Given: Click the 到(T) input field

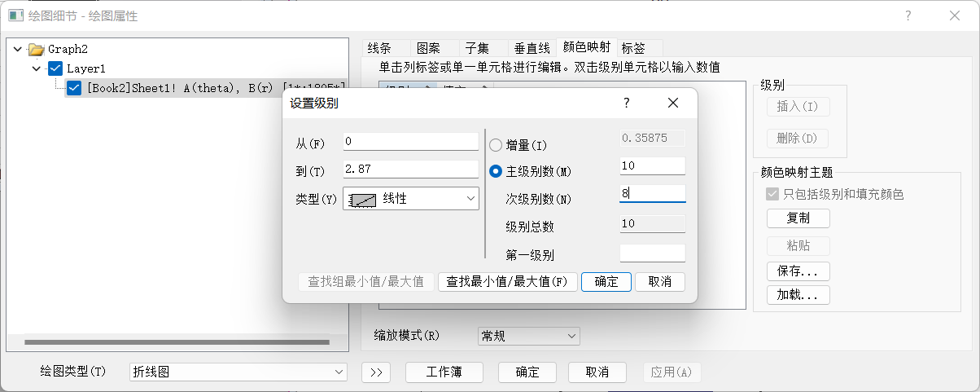Looking at the screenshot, I should tap(410, 170).
